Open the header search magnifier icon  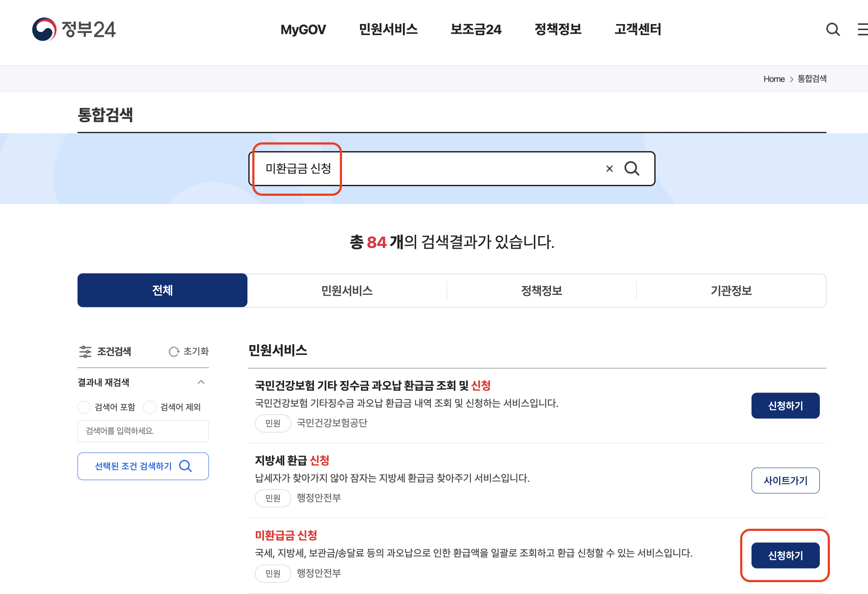pyautogui.click(x=833, y=29)
